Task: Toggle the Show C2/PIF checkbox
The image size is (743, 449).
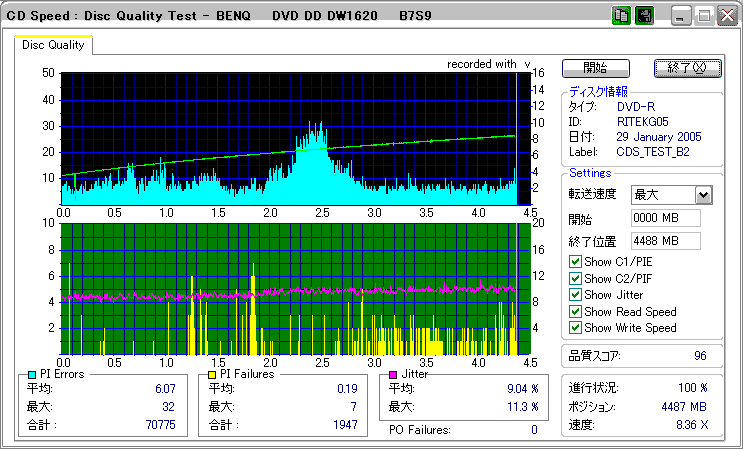Action: pyautogui.click(x=575, y=278)
